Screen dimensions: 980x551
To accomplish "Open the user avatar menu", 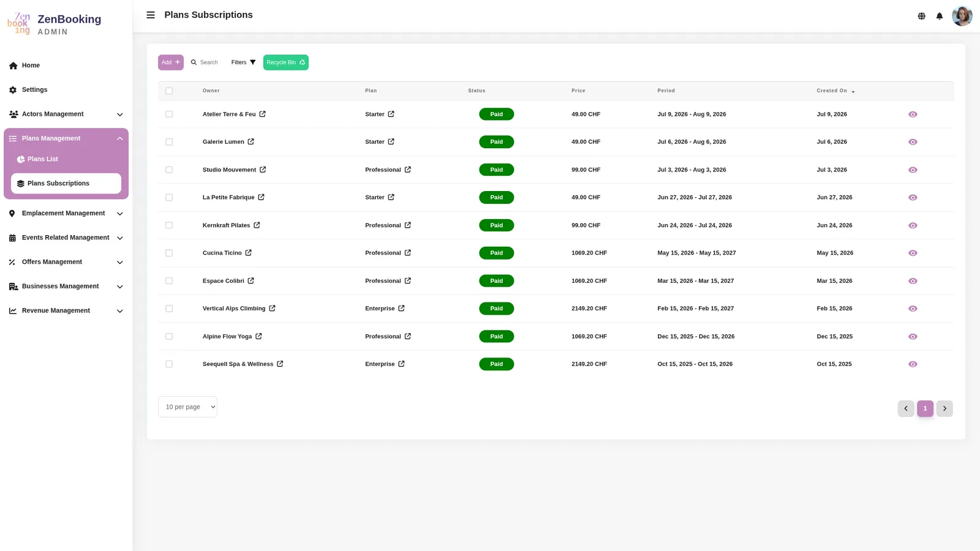I will [962, 16].
